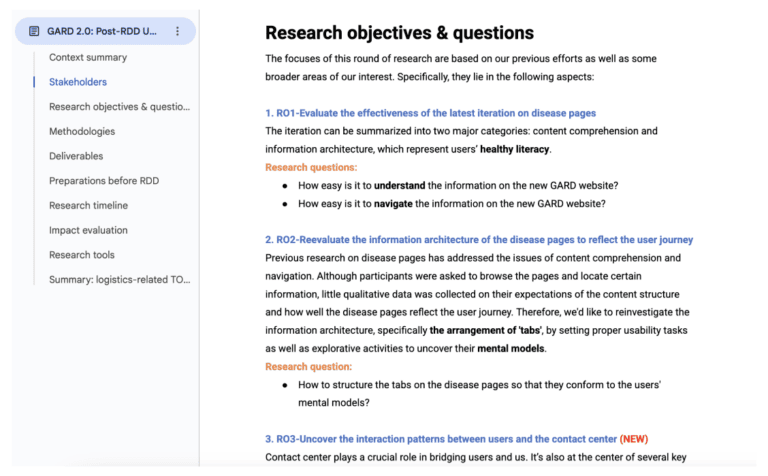Open Research objectives & questions outline entry

119,107
